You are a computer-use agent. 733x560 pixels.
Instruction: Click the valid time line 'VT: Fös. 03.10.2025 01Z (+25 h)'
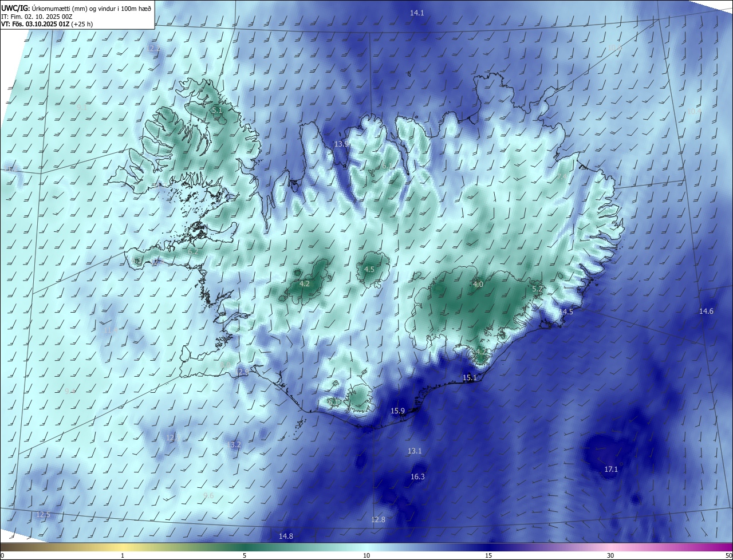(48, 25)
